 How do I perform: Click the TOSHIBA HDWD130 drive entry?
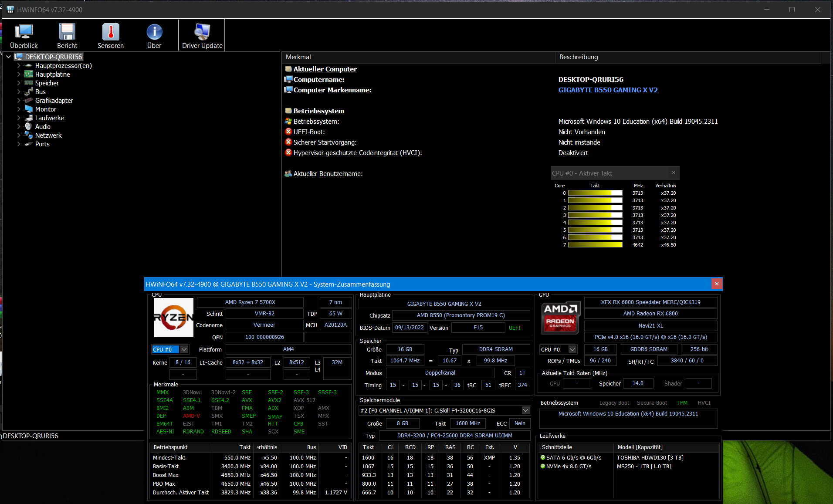coord(650,457)
